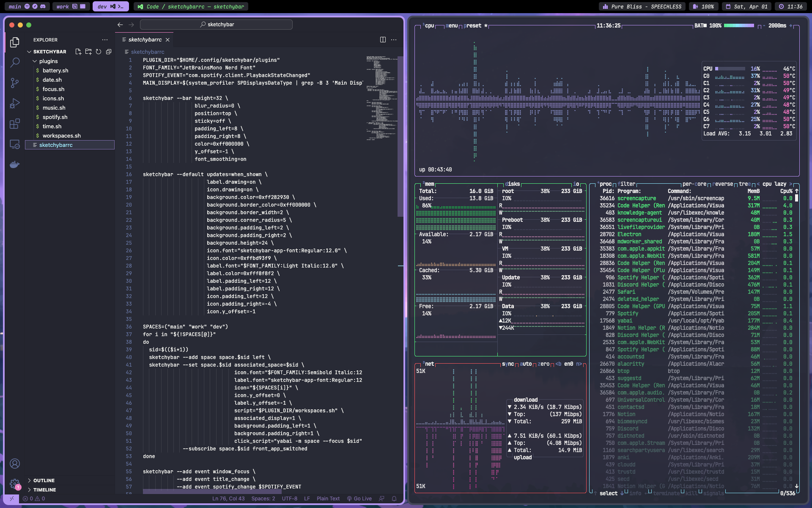Open the Source Control view
812x508 pixels.
point(15,83)
